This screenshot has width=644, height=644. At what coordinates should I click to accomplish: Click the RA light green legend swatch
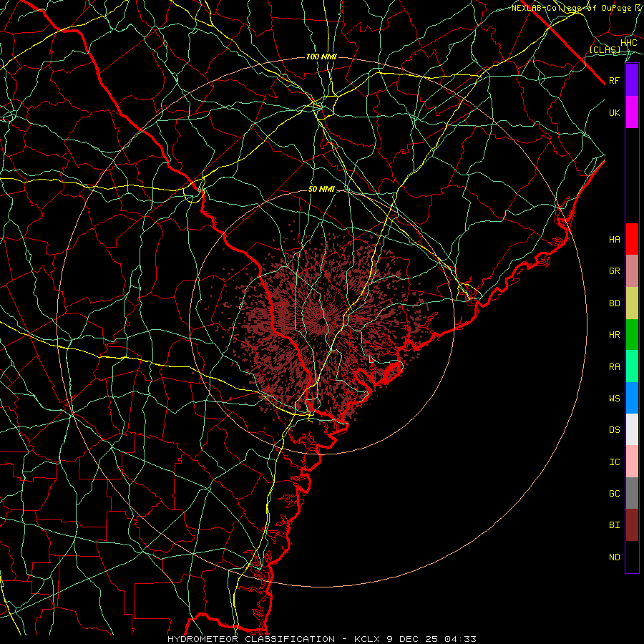(x=632, y=366)
